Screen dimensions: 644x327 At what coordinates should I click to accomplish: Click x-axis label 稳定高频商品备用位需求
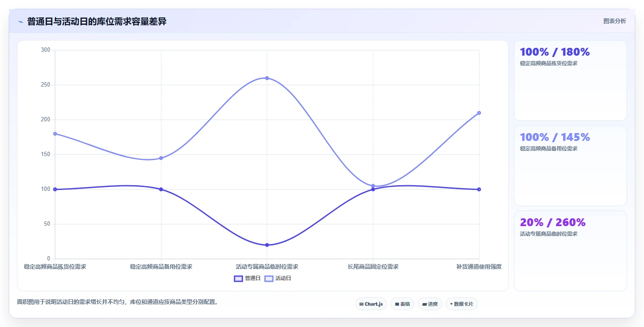pos(161,267)
